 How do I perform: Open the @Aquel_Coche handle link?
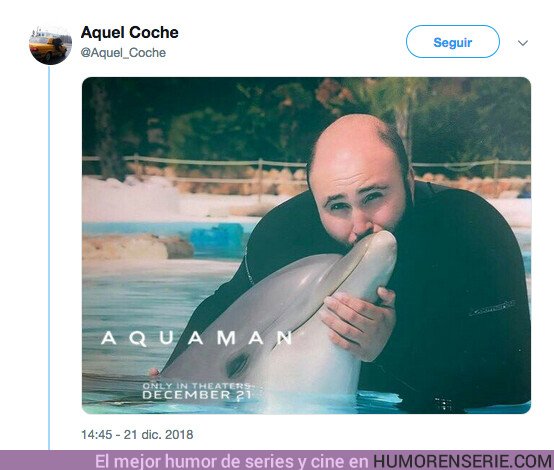tap(123, 53)
